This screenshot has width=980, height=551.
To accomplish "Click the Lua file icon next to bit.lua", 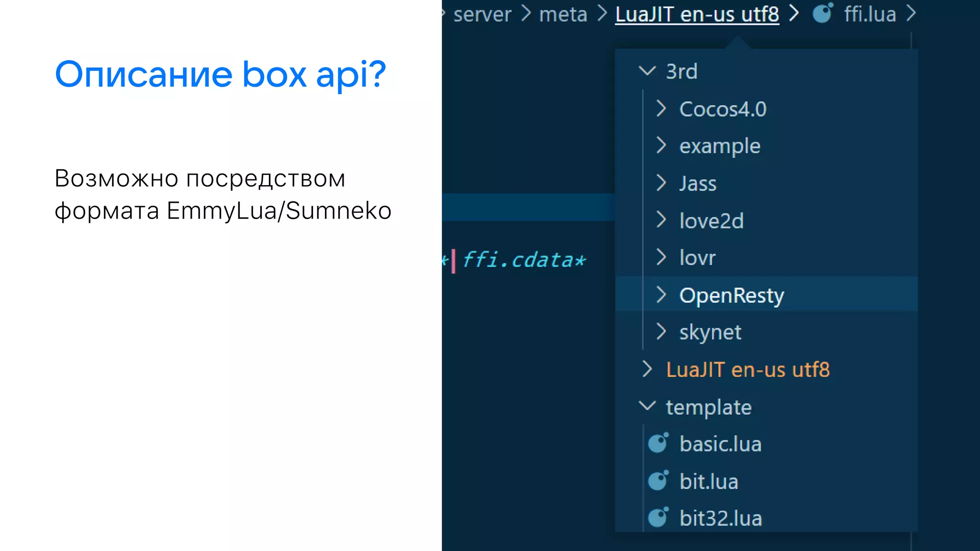I will 658,481.
